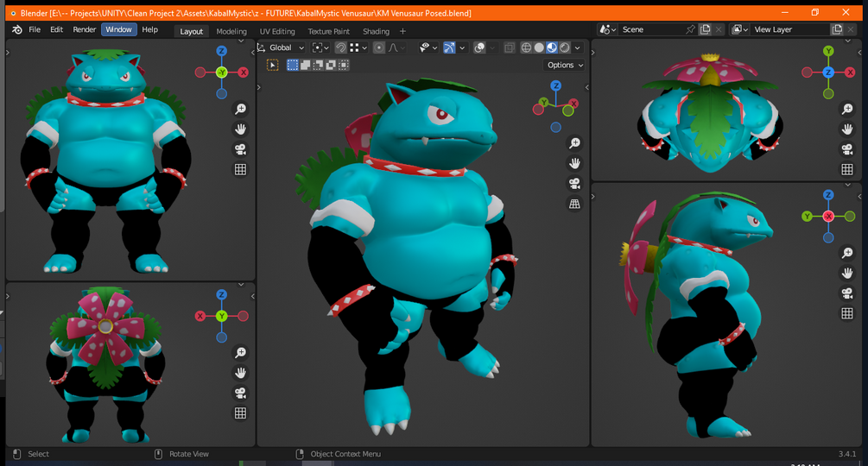
Task: Click pan hand icon in front viewport
Action: (240, 129)
